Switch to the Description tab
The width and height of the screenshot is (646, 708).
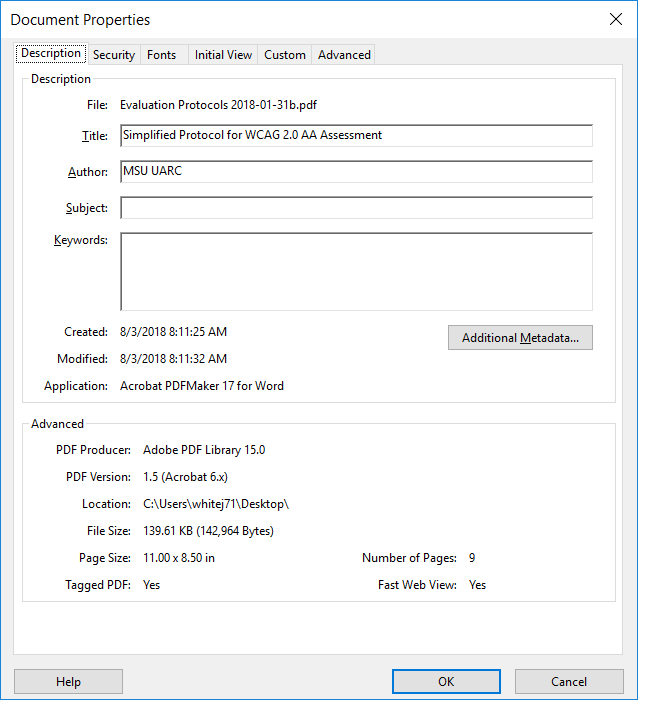pyautogui.click(x=51, y=53)
